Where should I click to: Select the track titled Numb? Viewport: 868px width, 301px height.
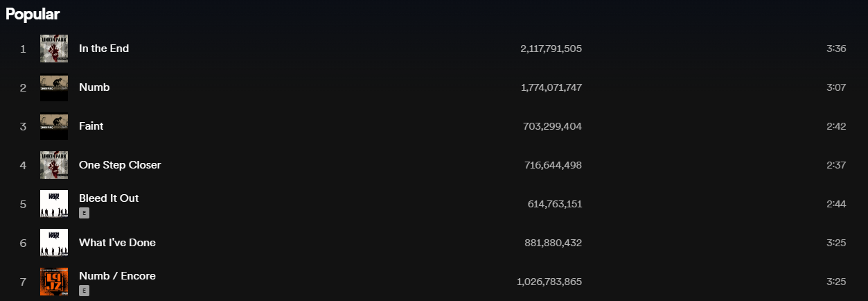(x=94, y=87)
